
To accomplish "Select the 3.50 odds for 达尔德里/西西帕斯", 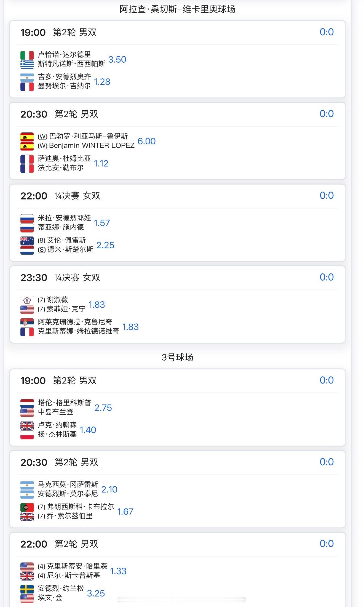I will point(117,60).
